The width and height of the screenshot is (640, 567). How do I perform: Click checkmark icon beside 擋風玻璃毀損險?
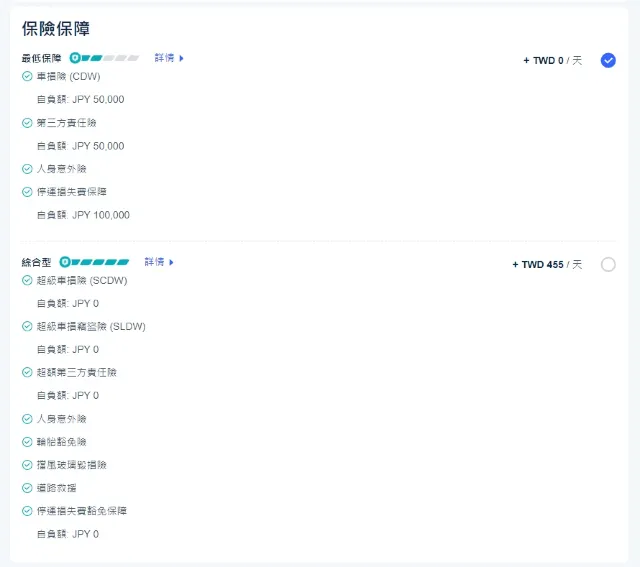(x=27, y=465)
